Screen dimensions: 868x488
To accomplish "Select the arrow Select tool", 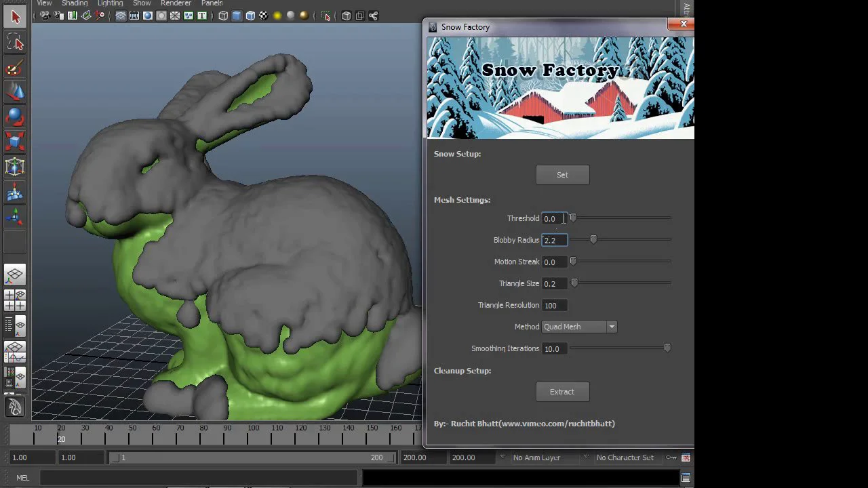I will pyautogui.click(x=15, y=18).
